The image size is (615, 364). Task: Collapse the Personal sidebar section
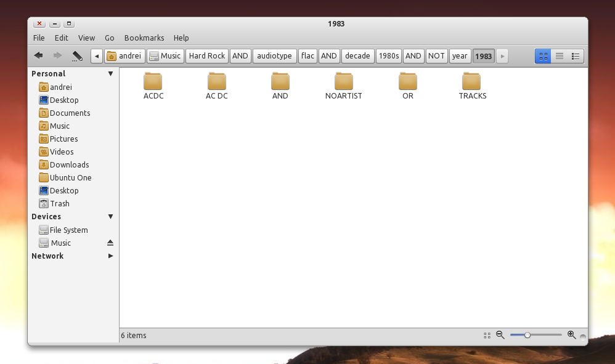(x=110, y=74)
